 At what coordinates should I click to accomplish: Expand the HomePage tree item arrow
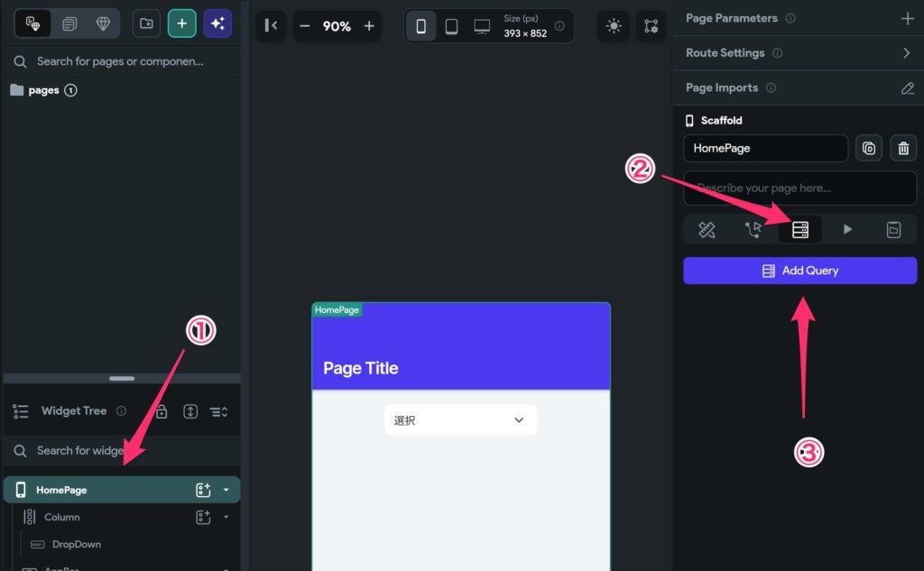pyautogui.click(x=226, y=490)
